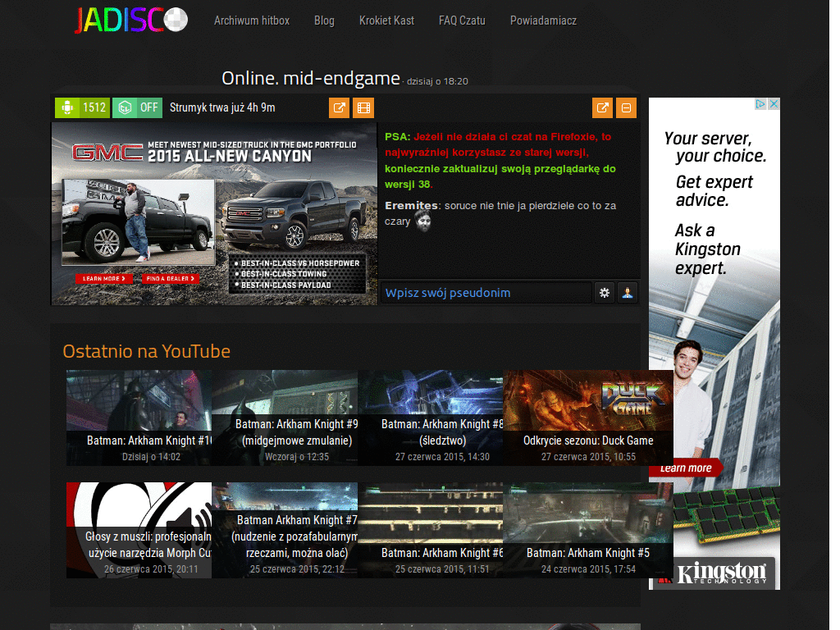
Task: Open Powiadamiacz menu item
Action: click(x=543, y=21)
